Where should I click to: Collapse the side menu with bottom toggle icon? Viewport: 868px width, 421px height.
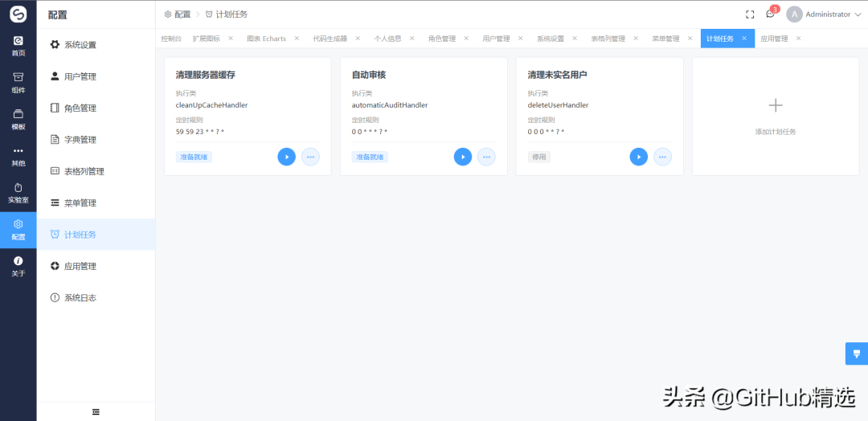[96, 411]
